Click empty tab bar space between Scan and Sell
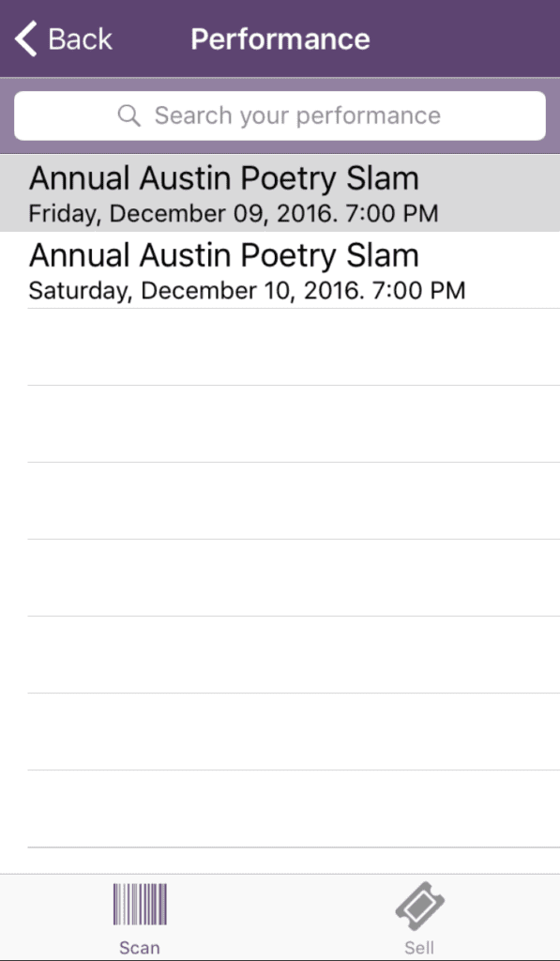 coord(280,918)
